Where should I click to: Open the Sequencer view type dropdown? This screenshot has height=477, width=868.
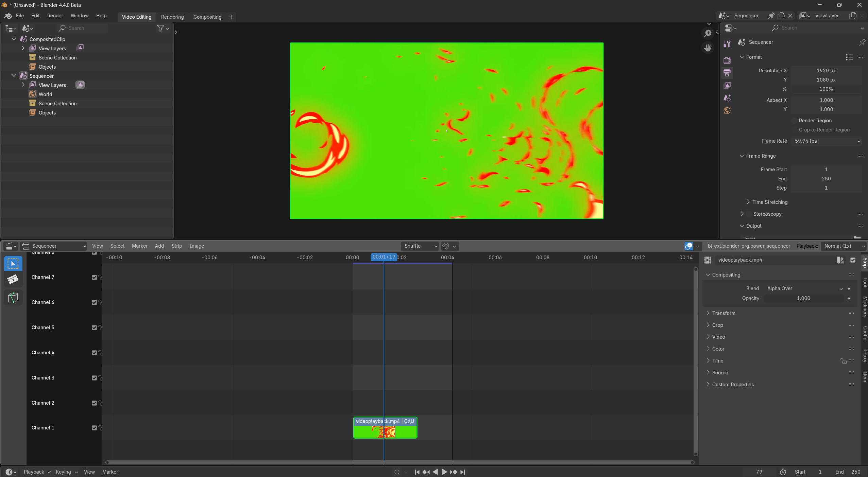coord(53,246)
